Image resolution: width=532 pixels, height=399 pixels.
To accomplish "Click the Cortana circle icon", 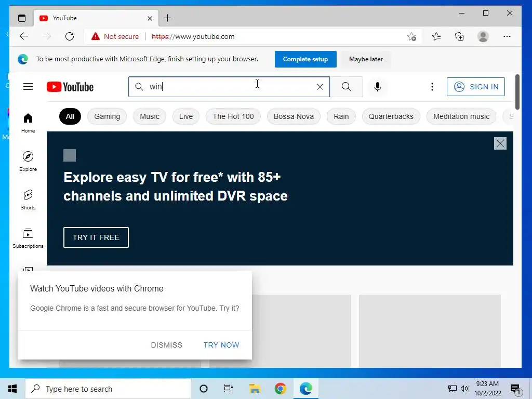I will [x=204, y=389].
